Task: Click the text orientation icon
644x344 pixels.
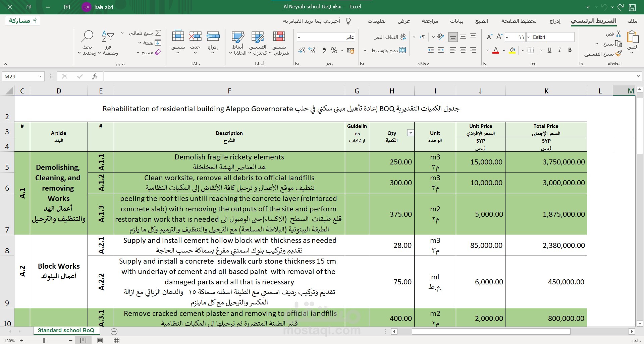Action: pos(441,37)
